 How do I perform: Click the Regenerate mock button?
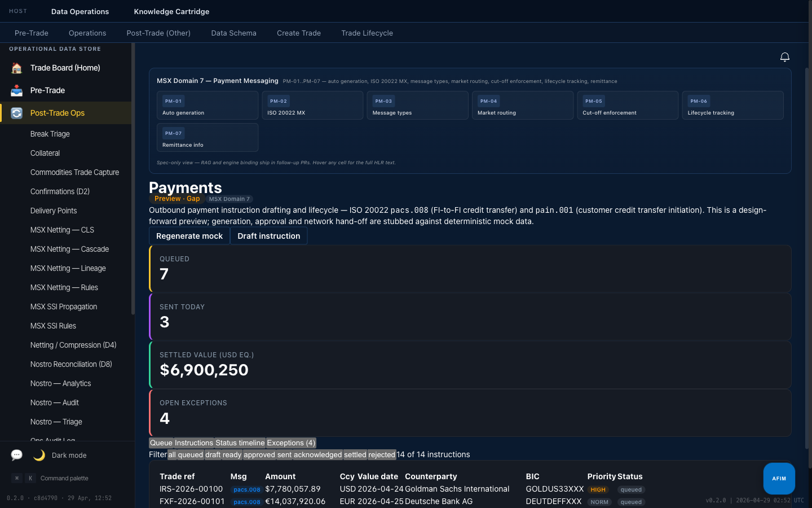coord(189,236)
